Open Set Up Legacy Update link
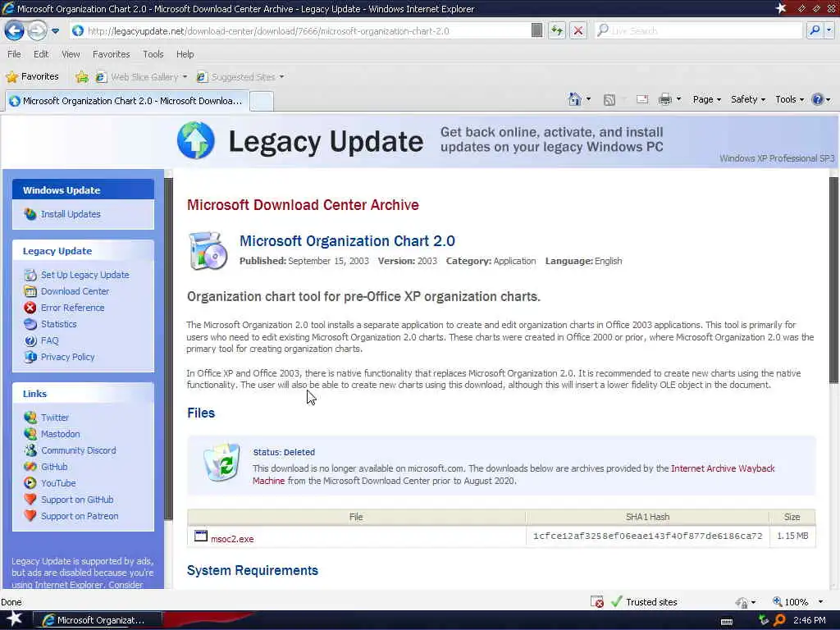Image resolution: width=840 pixels, height=630 pixels. pyautogui.click(x=85, y=275)
